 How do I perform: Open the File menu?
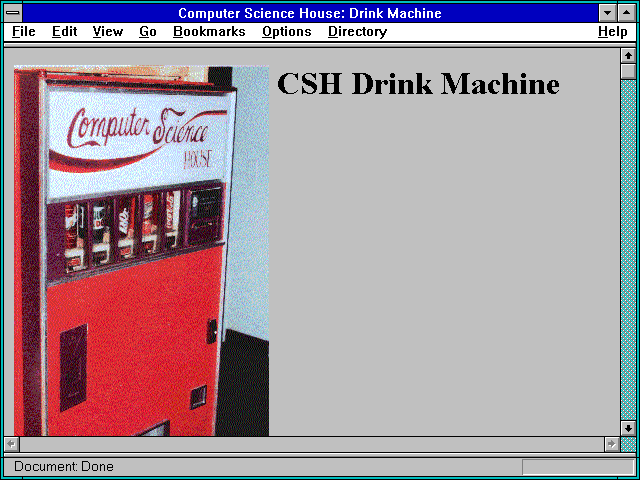click(x=24, y=31)
